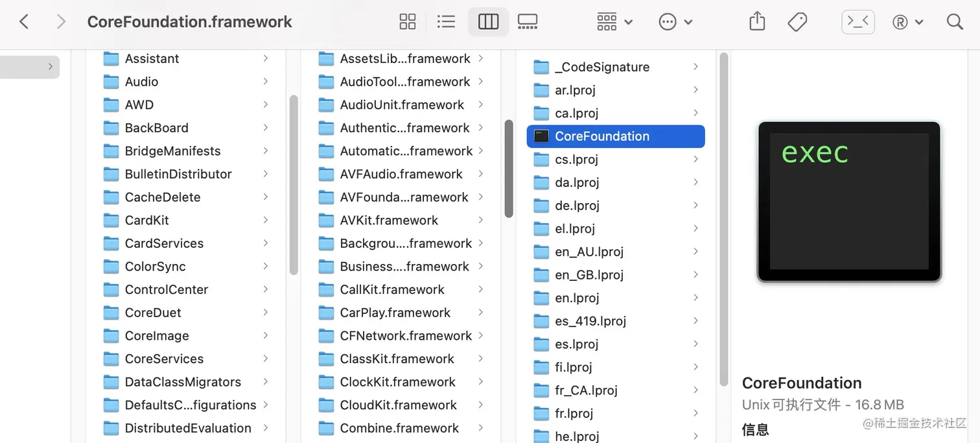This screenshot has height=443, width=980.
Task: Select Backgrou...framework folder
Action: tap(401, 243)
